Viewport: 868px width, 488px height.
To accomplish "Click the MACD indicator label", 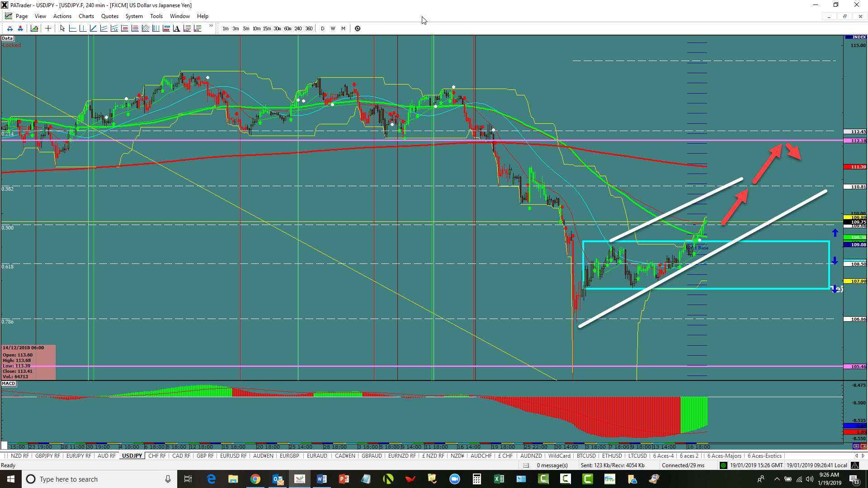I will [x=9, y=384].
